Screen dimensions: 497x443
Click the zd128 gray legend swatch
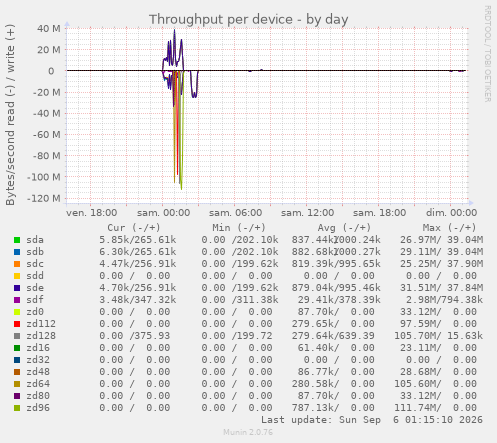click(17, 336)
